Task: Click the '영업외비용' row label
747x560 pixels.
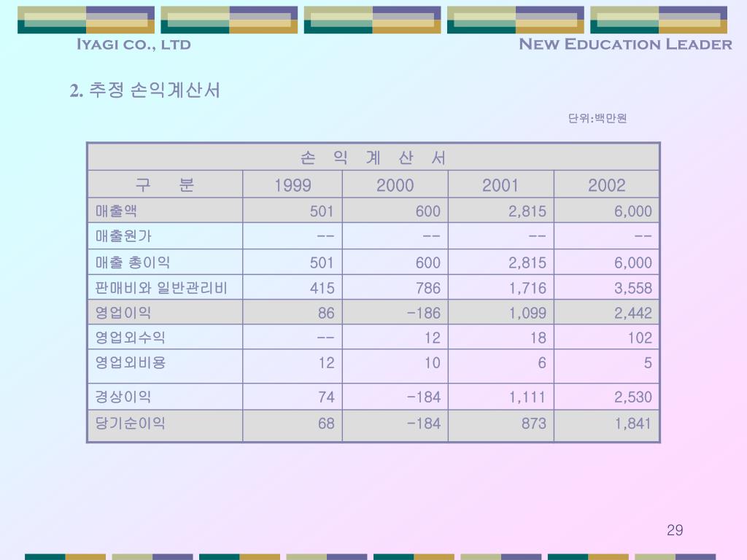Action: click(130, 362)
